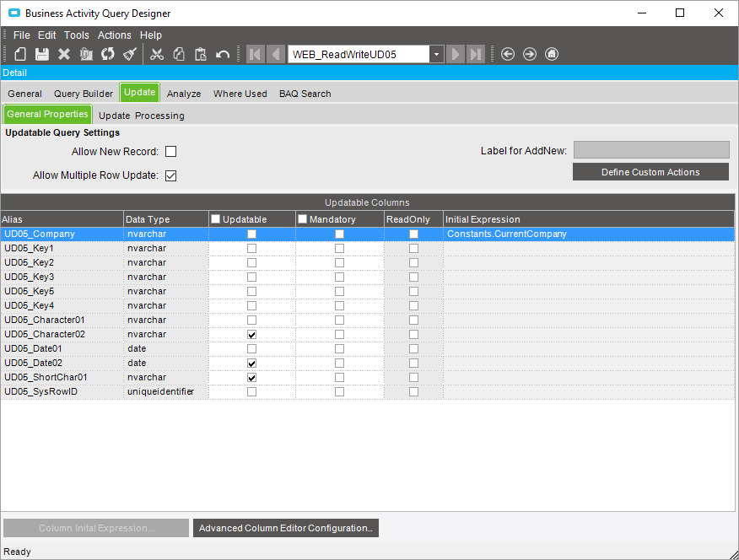Click the Define Custom Actions button
Image resolution: width=739 pixels, height=560 pixels.
(650, 172)
